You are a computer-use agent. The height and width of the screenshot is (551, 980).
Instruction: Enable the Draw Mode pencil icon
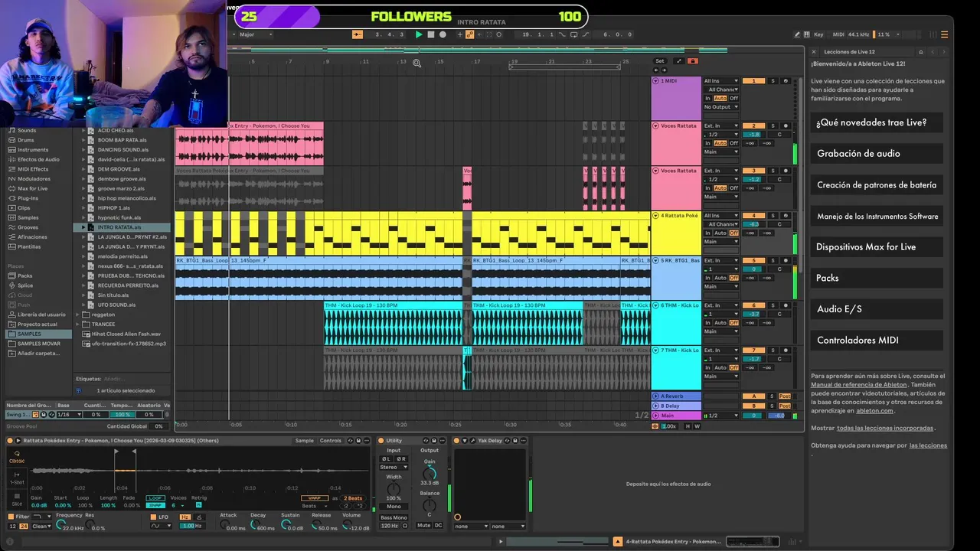click(797, 34)
